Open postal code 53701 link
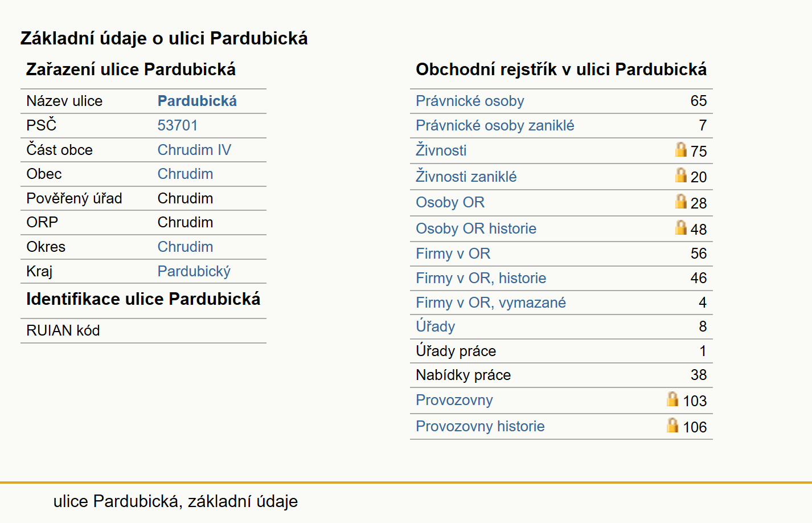The image size is (812, 523). (x=178, y=125)
